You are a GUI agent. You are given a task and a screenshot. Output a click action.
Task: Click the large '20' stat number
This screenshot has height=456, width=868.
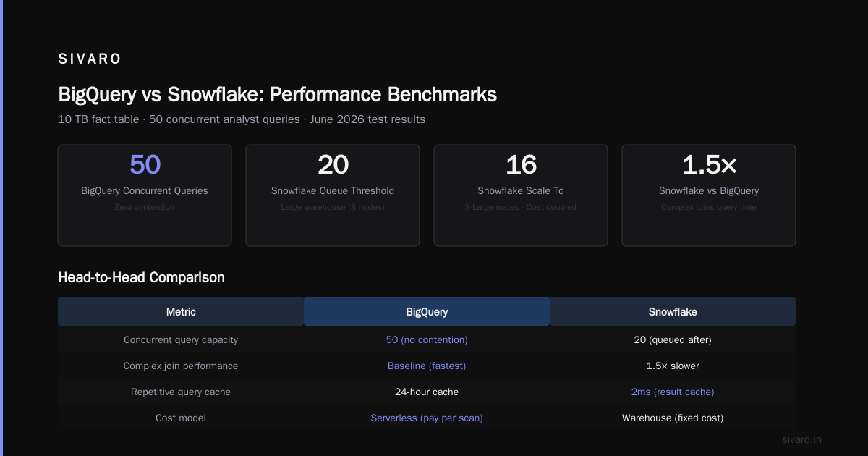(333, 165)
